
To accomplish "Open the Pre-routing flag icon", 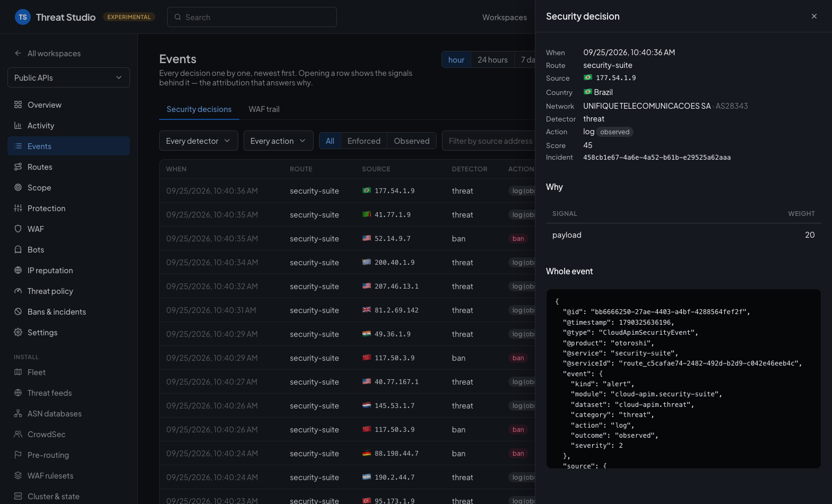I will click(18, 455).
